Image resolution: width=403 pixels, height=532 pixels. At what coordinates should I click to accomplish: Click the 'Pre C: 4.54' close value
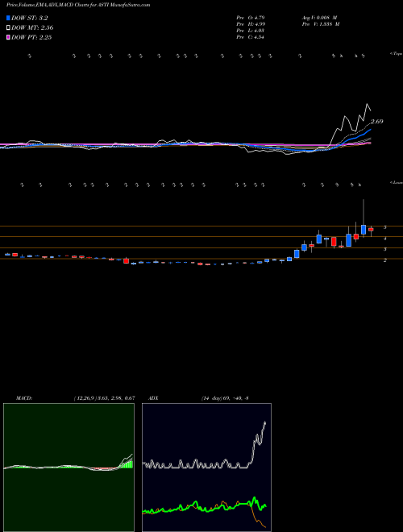tap(251, 37)
